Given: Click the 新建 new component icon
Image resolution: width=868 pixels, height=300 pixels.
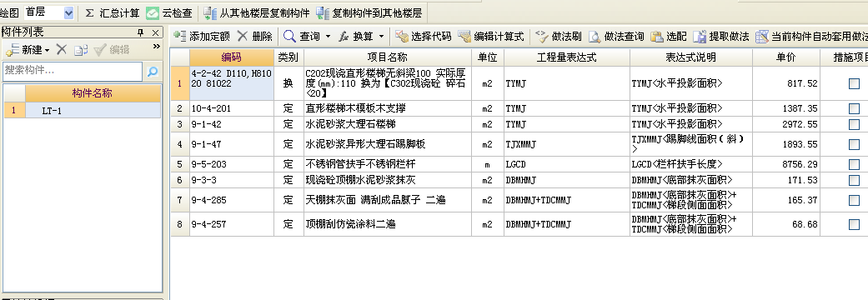Looking at the screenshot, I should click(x=13, y=50).
